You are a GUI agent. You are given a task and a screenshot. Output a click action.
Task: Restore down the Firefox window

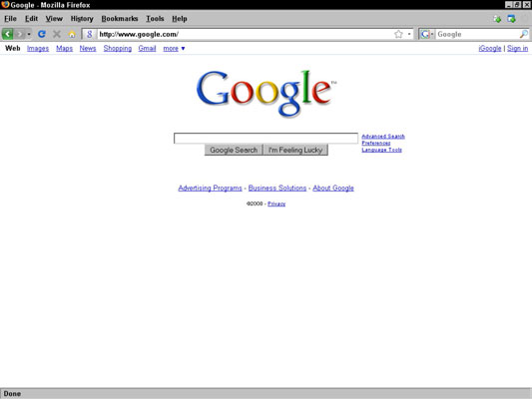pos(517,5)
